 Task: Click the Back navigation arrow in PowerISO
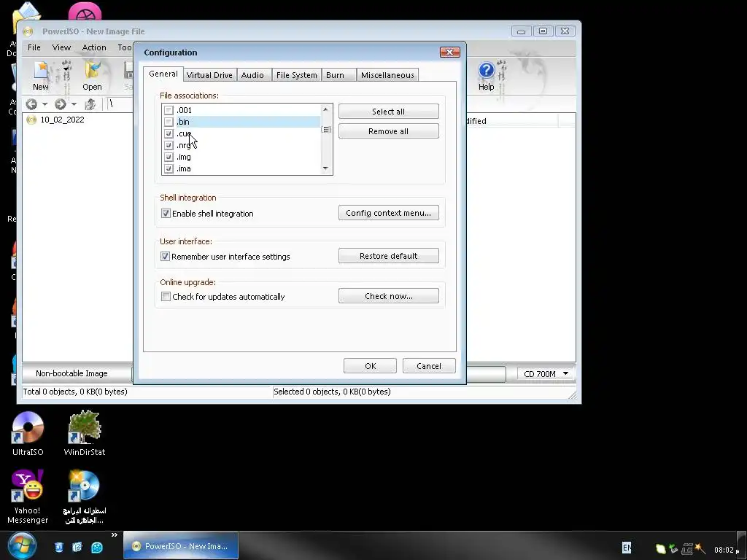(31, 104)
